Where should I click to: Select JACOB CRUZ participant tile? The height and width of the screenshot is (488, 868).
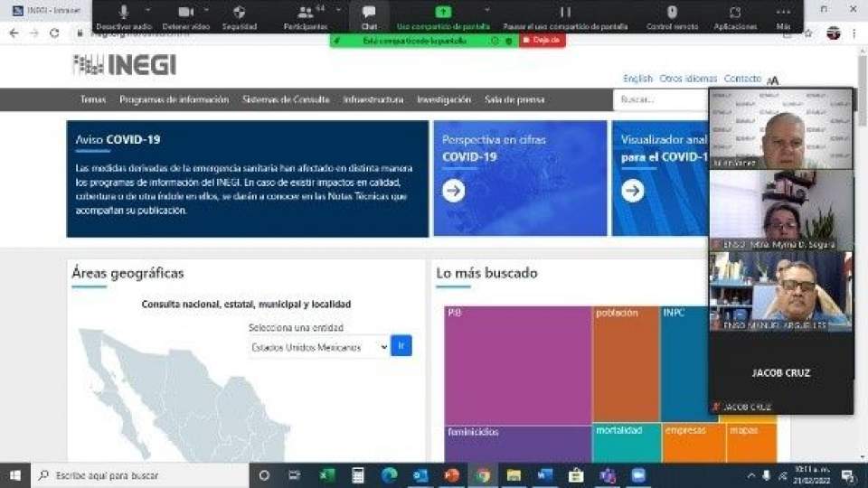click(781, 373)
